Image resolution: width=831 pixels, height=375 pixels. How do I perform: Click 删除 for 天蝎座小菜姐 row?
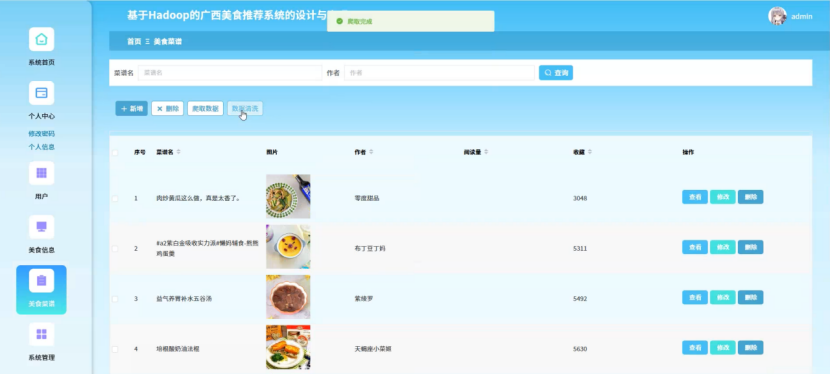point(750,348)
